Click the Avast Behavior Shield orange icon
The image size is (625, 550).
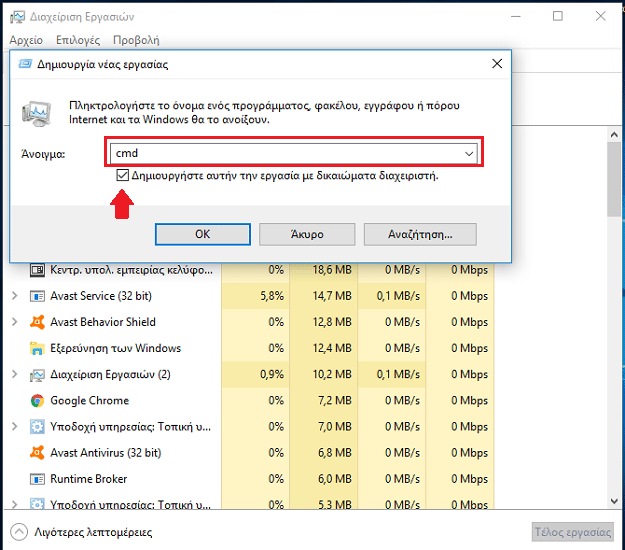click(37, 322)
